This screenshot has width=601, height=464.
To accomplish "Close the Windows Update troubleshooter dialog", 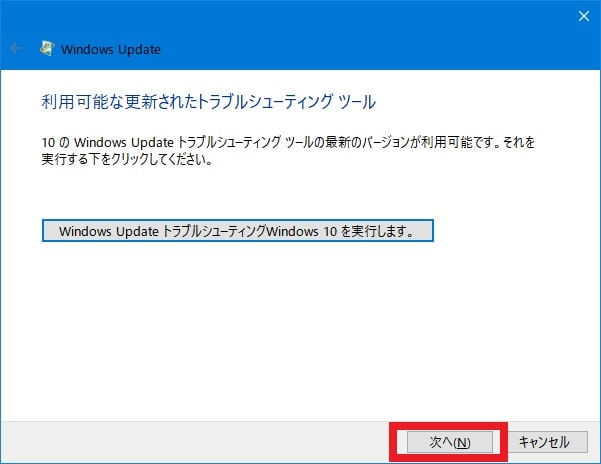I will click(x=584, y=16).
